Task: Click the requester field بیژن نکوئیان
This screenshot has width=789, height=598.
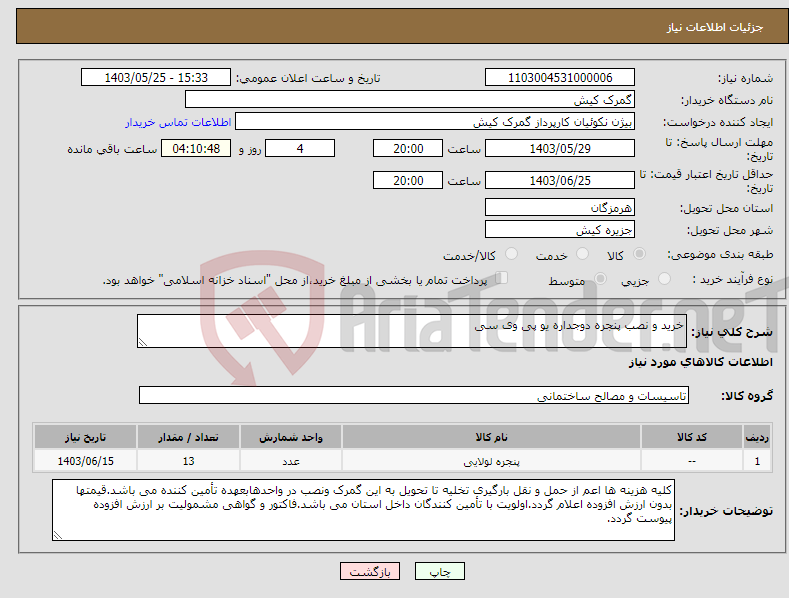Action: pos(435,122)
